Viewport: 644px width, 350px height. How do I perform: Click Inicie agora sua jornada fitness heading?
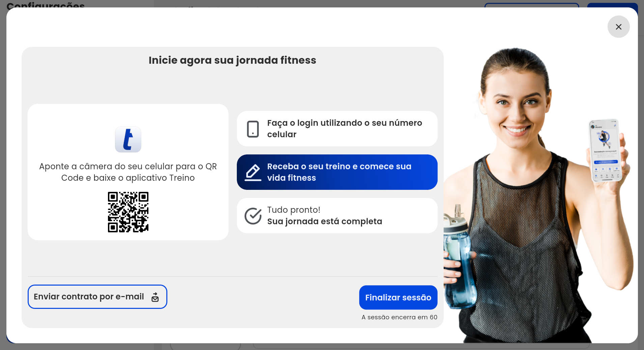(x=232, y=60)
